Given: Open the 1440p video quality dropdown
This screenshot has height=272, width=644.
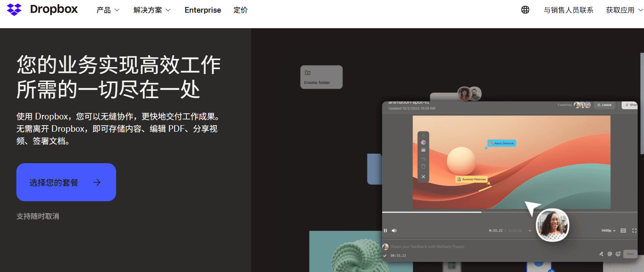Looking at the screenshot, I should [608, 231].
